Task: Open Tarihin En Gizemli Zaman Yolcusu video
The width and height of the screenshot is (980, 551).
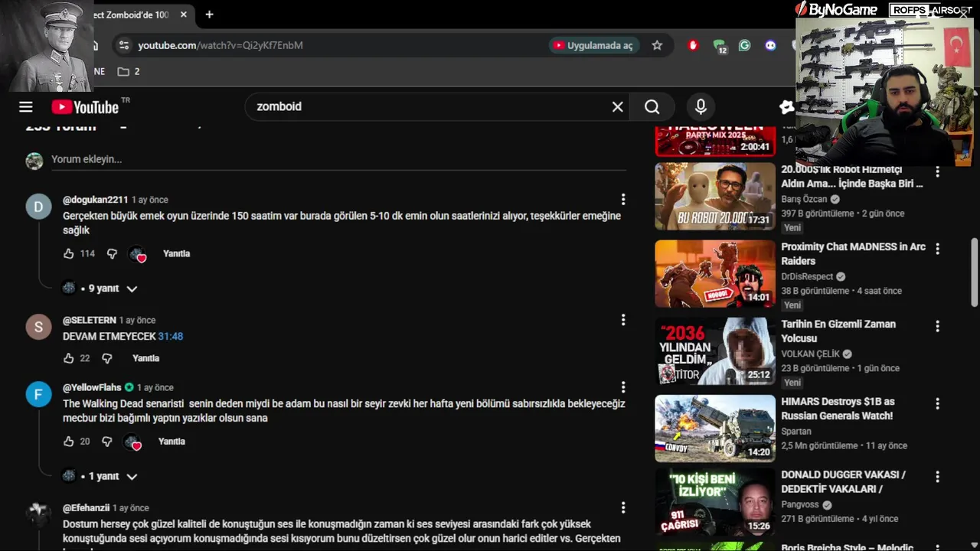Action: point(838,331)
